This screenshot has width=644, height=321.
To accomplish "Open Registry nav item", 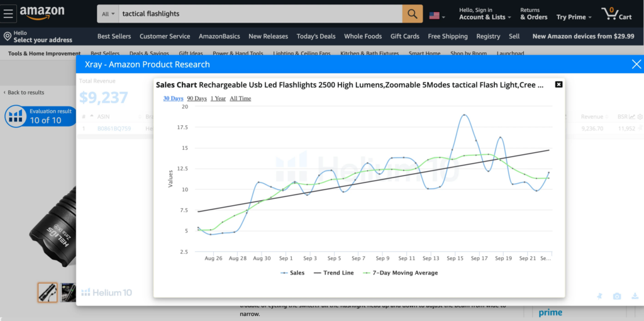I will tap(488, 36).
